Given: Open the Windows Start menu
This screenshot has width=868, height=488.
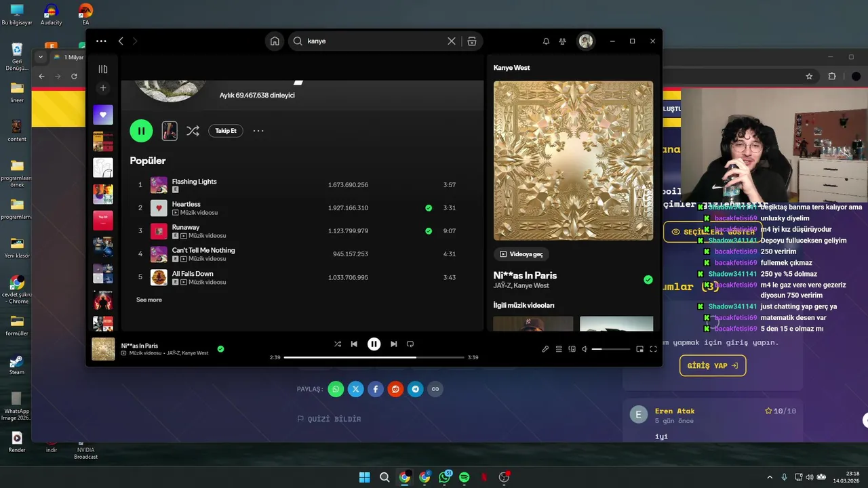Looking at the screenshot, I should click(364, 477).
